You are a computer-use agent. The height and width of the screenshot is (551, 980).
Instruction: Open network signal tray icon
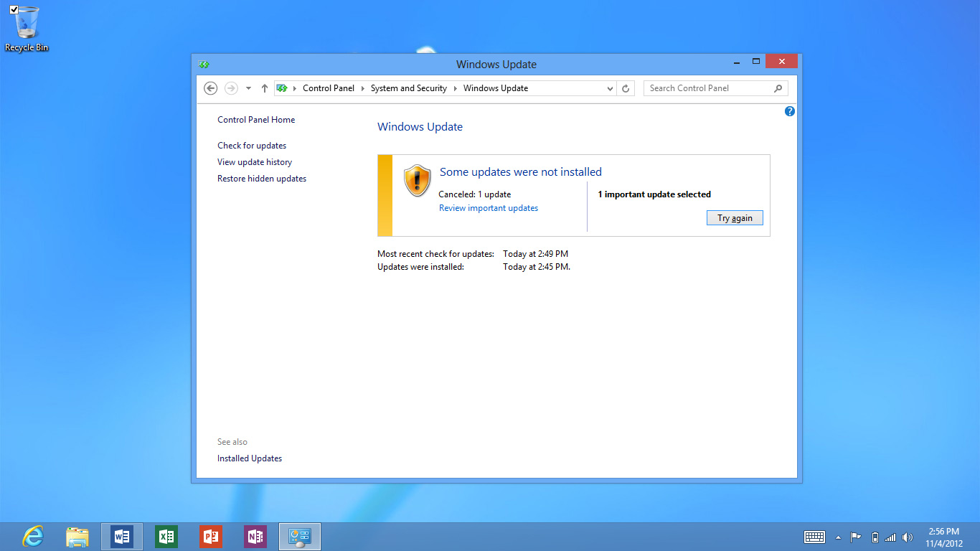tap(890, 537)
